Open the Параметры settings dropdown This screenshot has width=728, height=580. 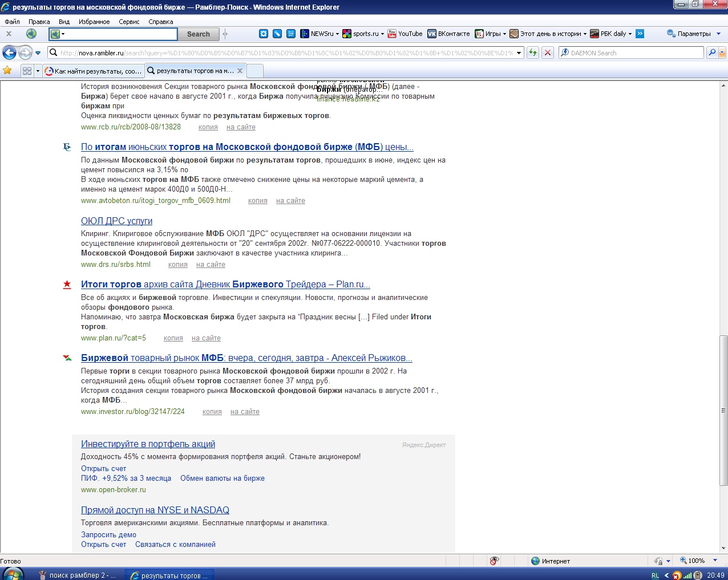click(694, 34)
